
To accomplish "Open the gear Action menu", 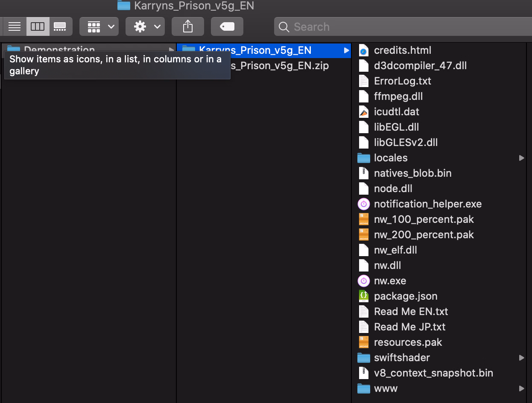I will click(x=145, y=26).
